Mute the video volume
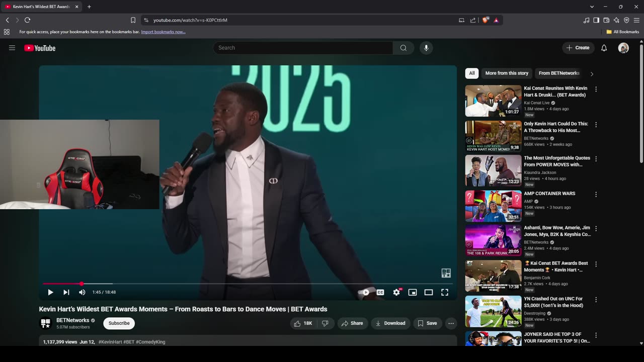This screenshot has width=644, height=362. click(82, 292)
